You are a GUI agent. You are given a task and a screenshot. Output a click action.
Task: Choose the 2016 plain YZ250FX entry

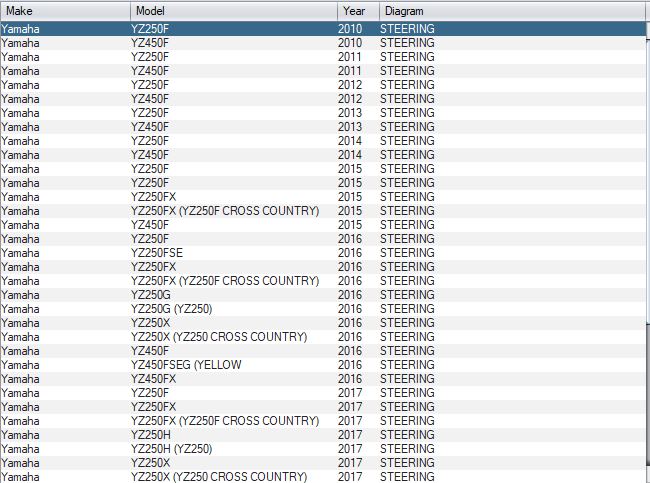click(x=323, y=267)
